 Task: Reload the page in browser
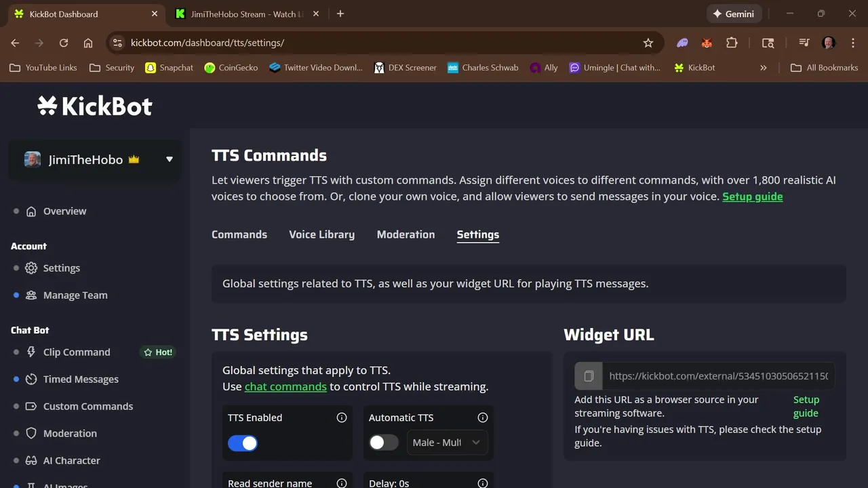[64, 43]
